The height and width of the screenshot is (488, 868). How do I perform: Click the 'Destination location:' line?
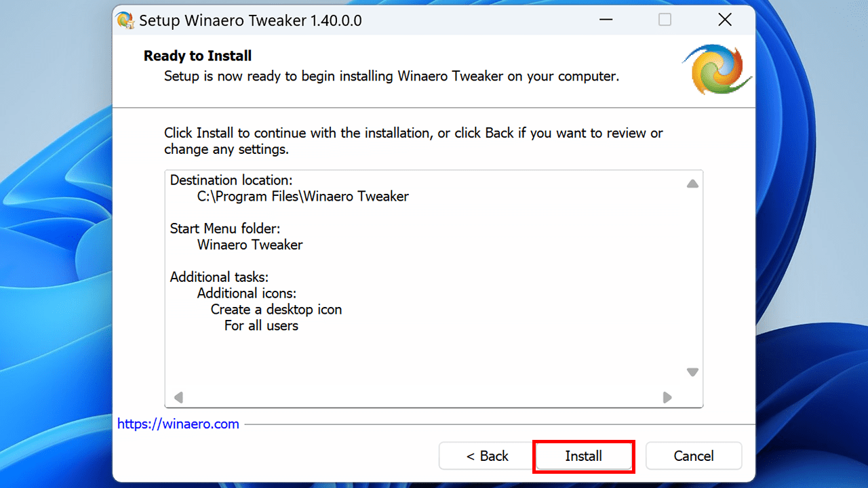pyautogui.click(x=231, y=180)
